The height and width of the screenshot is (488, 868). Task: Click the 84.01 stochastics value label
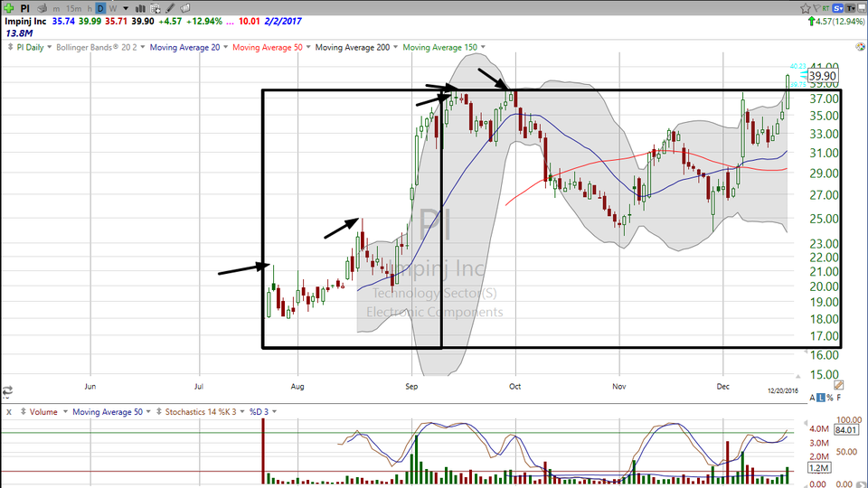click(846, 430)
